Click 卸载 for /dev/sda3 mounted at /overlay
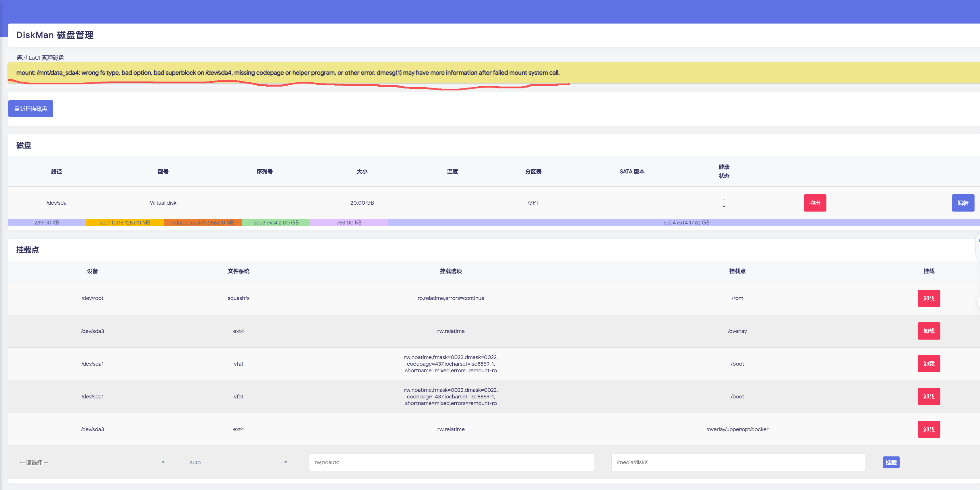The image size is (980, 490). pyautogui.click(x=928, y=331)
